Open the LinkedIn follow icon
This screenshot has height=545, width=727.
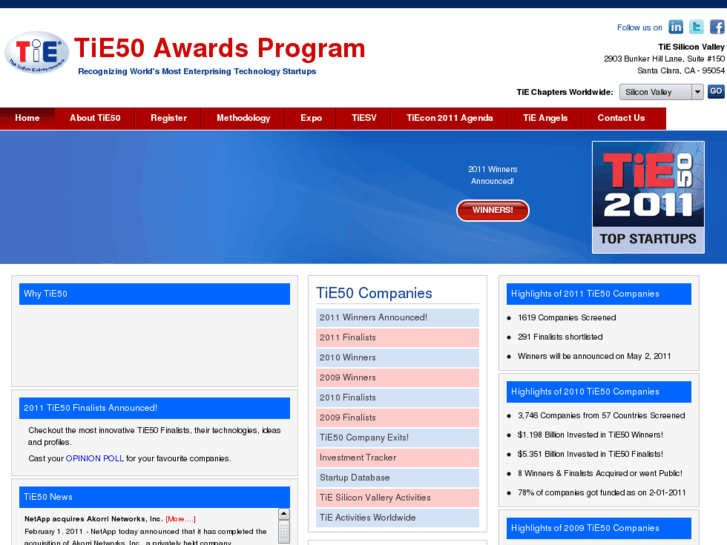tap(676, 27)
